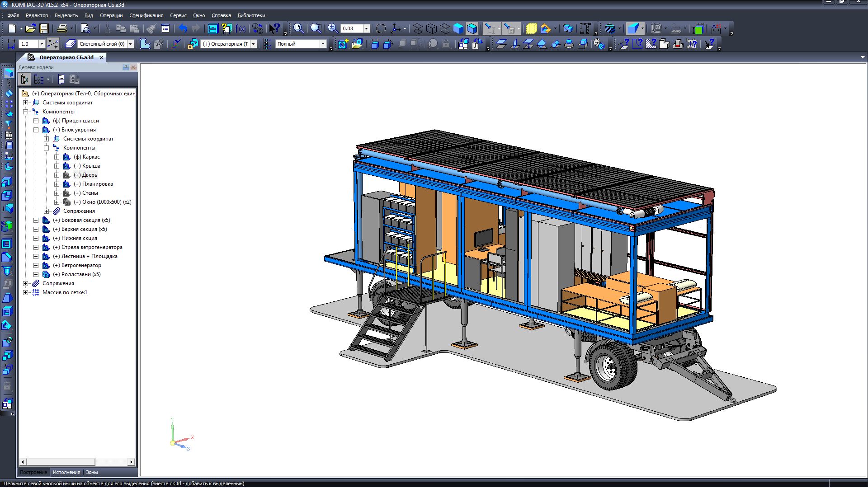Switch to the Зоны tab

coord(92,472)
